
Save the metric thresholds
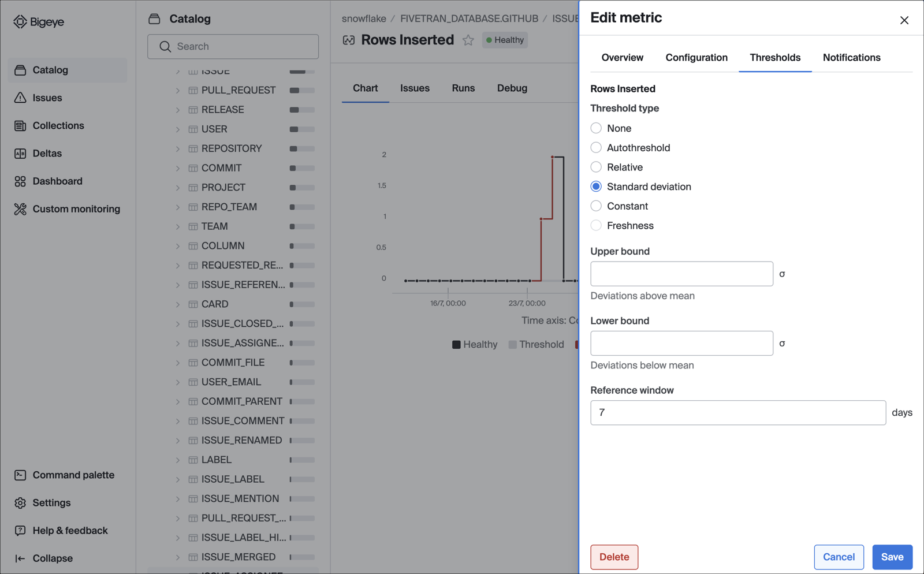tap(892, 557)
